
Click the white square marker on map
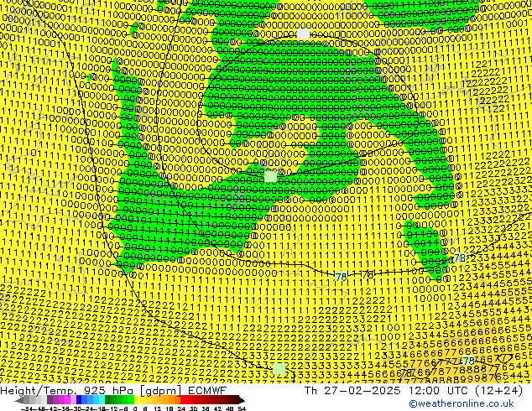[x=303, y=34]
